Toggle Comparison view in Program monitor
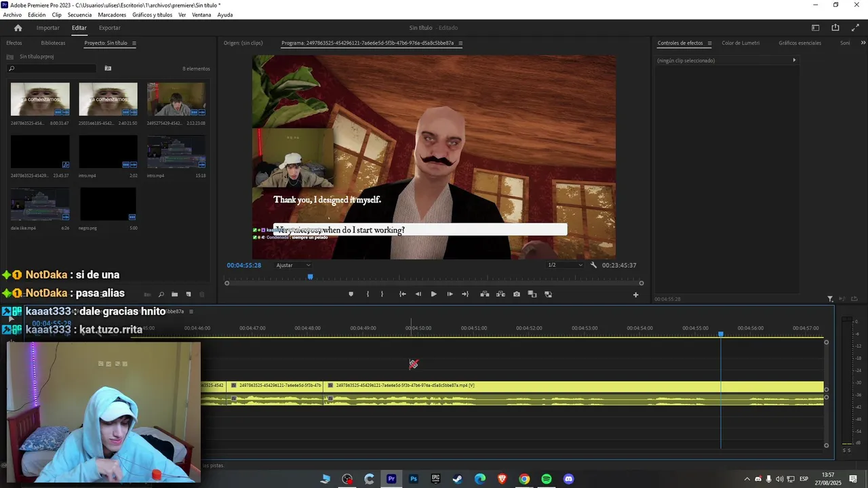The height and width of the screenshot is (488, 868). 532,294
